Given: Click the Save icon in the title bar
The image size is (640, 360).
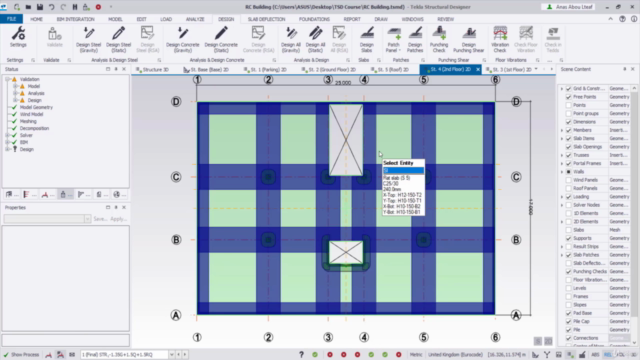Looking at the screenshot, I should pyautogui.click(x=40, y=7).
